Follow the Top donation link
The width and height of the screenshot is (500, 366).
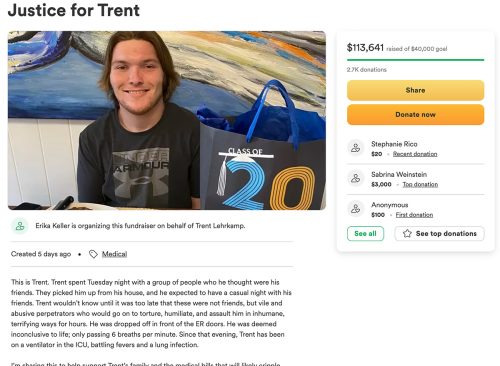coord(420,184)
